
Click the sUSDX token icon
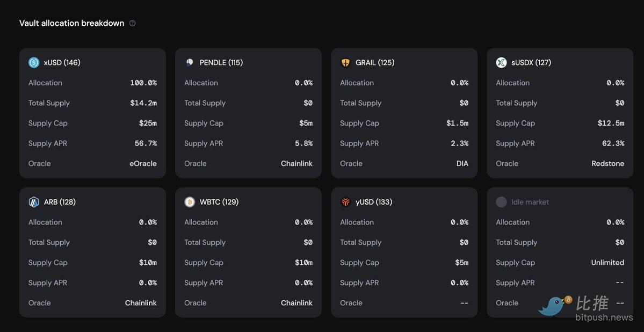[501, 62]
